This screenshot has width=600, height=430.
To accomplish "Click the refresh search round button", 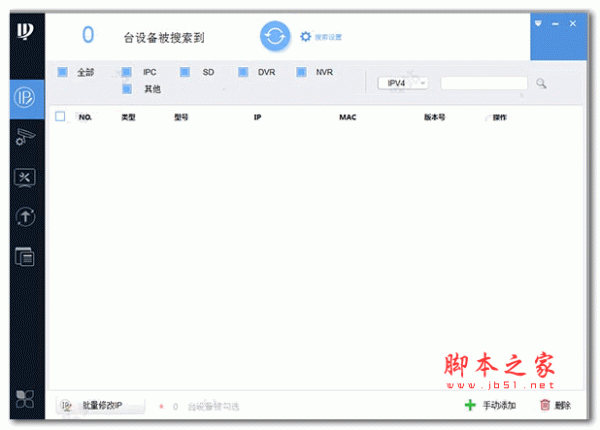I will 275,36.
